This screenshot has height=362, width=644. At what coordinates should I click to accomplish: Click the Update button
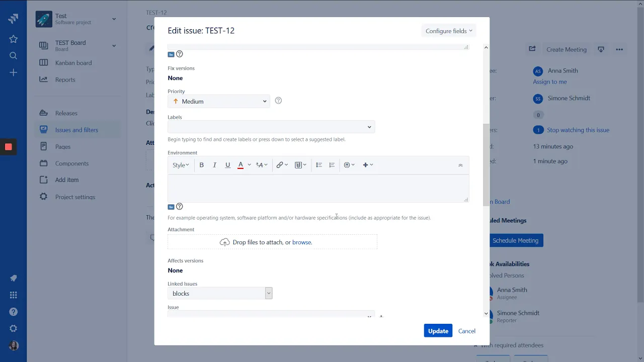[438, 331]
